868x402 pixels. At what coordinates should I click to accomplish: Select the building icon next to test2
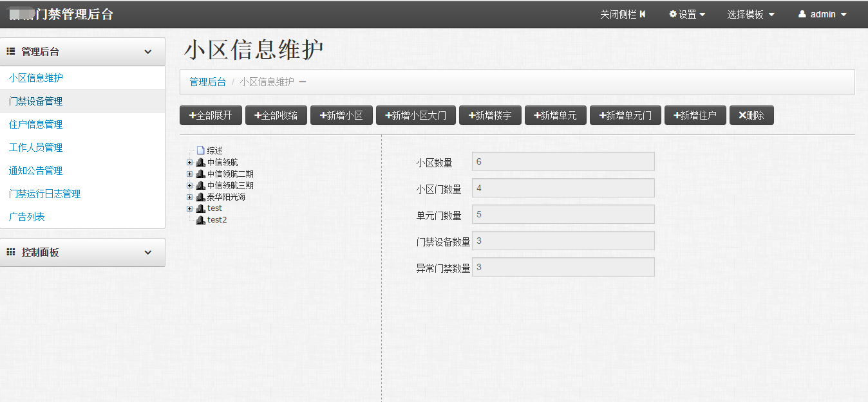click(200, 219)
